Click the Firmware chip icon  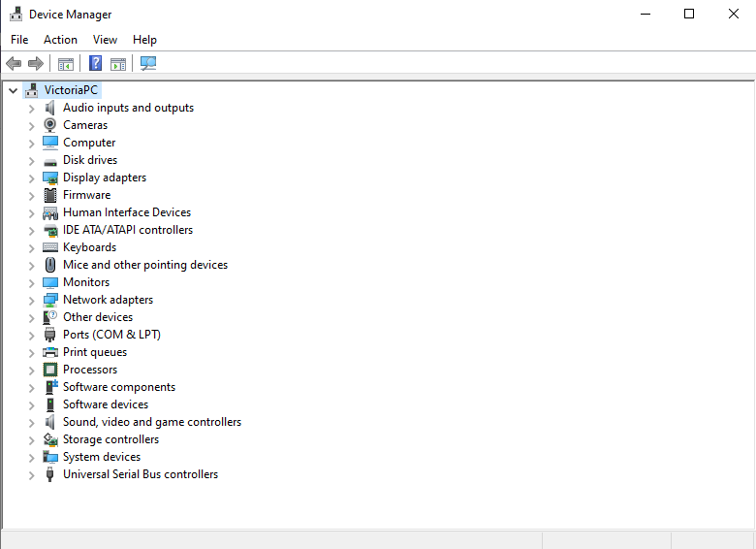click(x=50, y=195)
